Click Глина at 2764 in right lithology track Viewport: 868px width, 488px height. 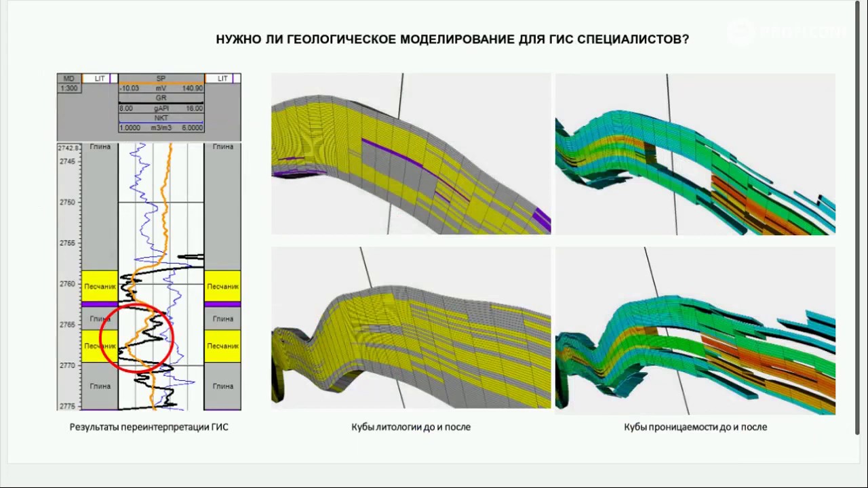click(x=222, y=319)
